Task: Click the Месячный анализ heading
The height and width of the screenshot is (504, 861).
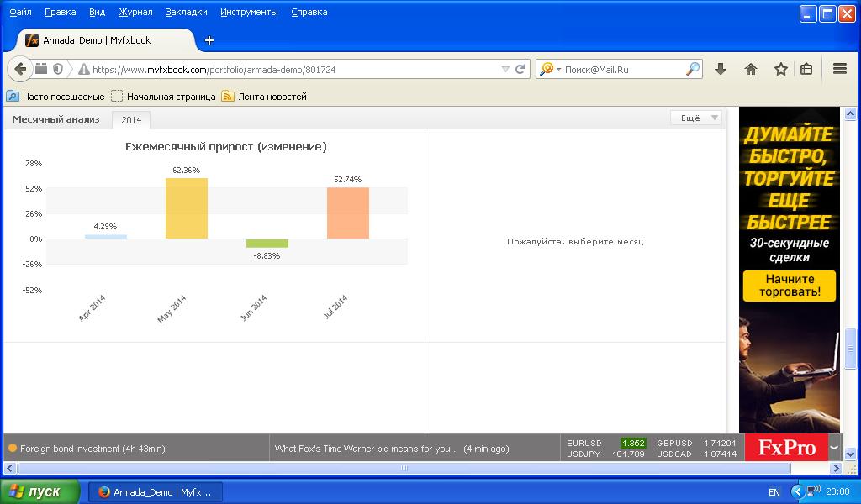Action: pyautogui.click(x=56, y=119)
